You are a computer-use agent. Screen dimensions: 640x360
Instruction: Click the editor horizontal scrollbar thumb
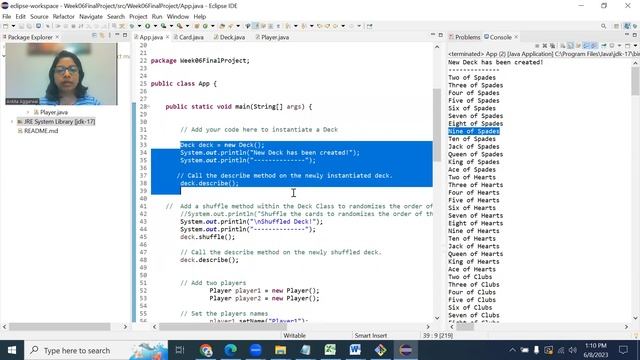pos(223,327)
